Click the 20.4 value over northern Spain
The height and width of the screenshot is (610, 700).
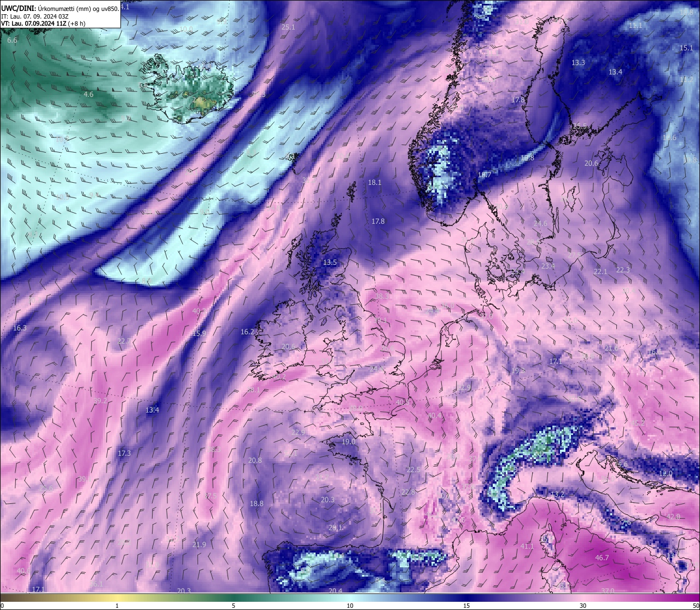pyautogui.click(x=335, y=590)
